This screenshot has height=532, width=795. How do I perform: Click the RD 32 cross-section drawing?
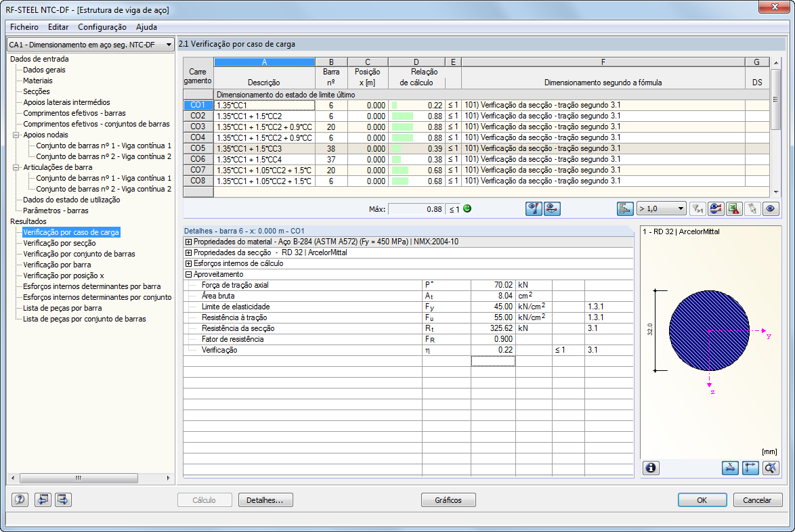[709, 330]
